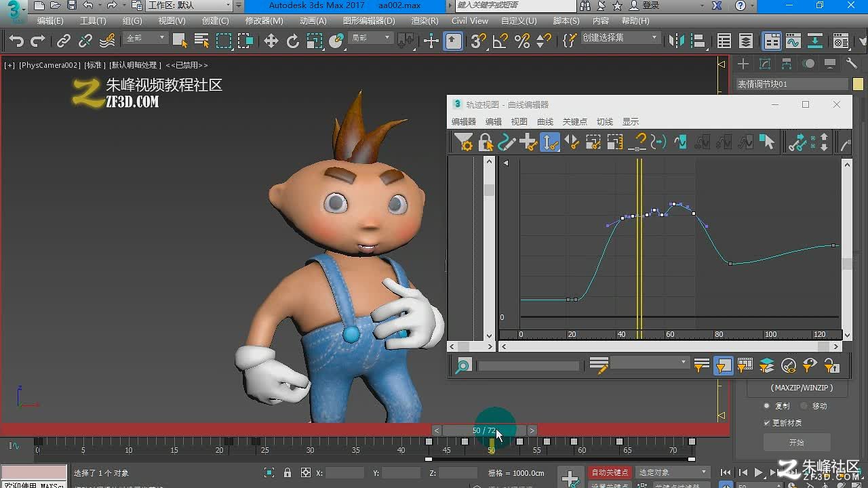The height and width of the screenshot is (488, 868).
Task: Activate the Select and Scale tool
Action: (x=315, y=41)
